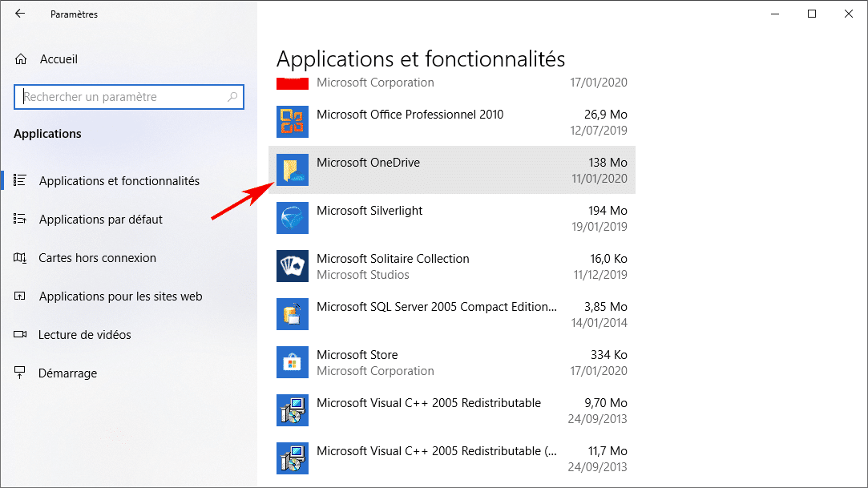The image size is (868, 488).
Task: Click the 14/01/2014 SQL Server date
Action: click(600, 323)
